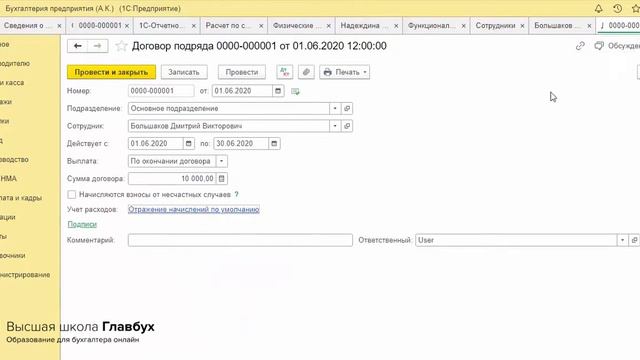Switch to 1С-Отчетность tab
This screenshot has width=640, height=360.
tap(162, 25)
